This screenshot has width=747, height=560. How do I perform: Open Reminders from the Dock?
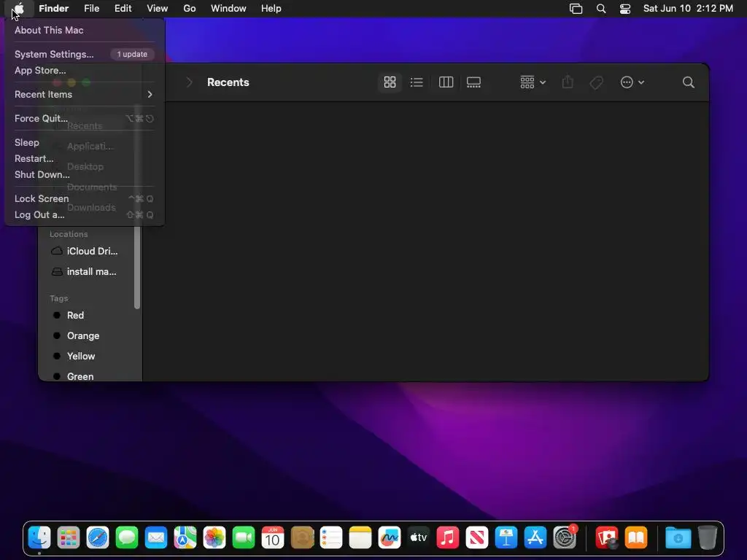click(331, 538)
